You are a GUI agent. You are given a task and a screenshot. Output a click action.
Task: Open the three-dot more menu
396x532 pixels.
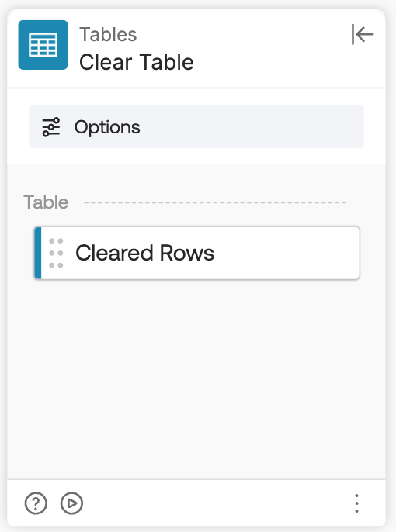[x=356, y=503]
